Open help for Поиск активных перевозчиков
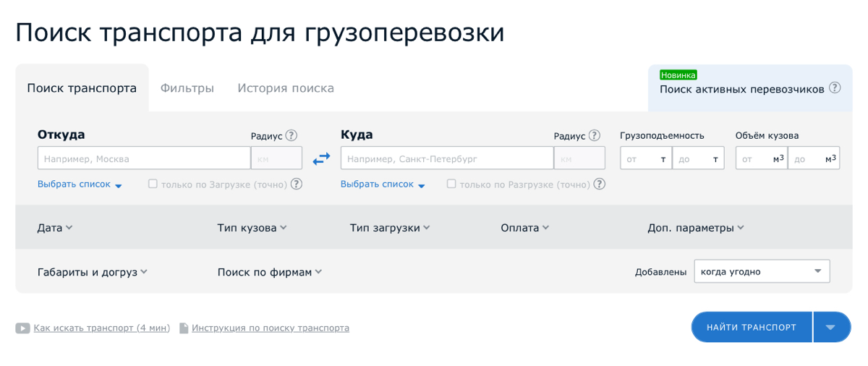 [835, 88]
